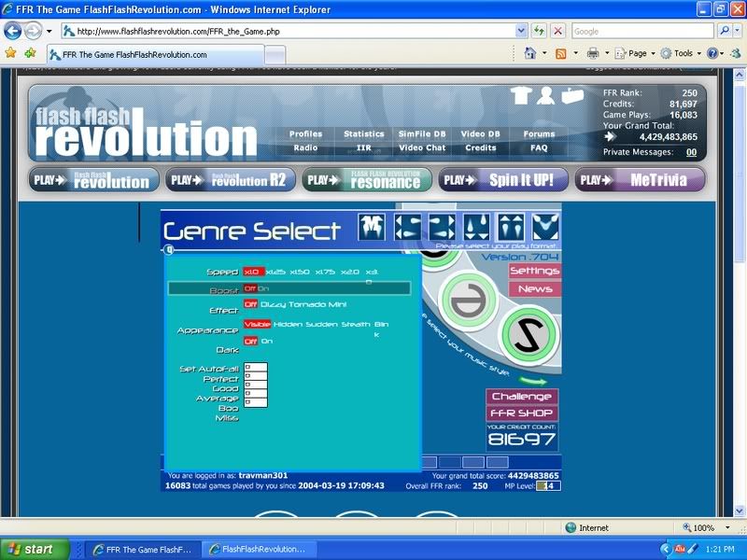Screen dimensions: 747x560
Task: Click the Perfect autofail input box
Action: (256, 378)
